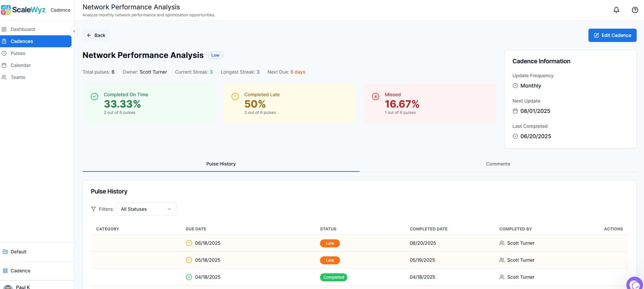Click the Calendar icon in sidebar

coord(4,65)
